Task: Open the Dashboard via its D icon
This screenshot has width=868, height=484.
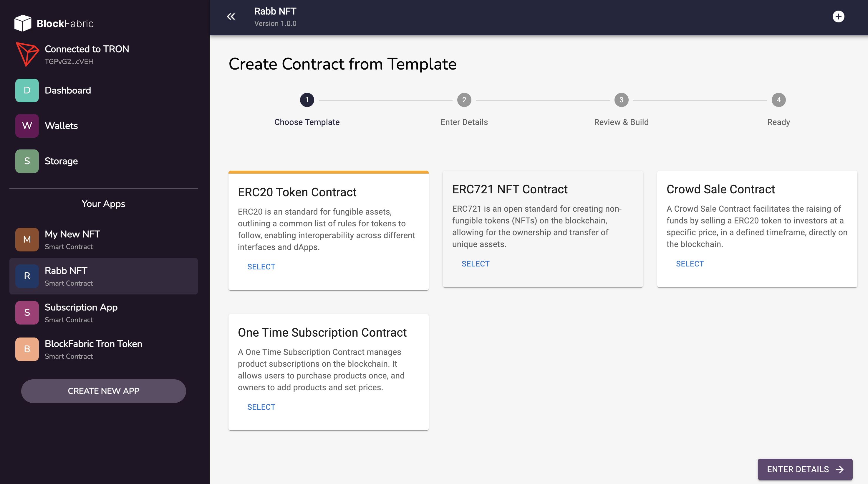Action: (x=26, y=90)
